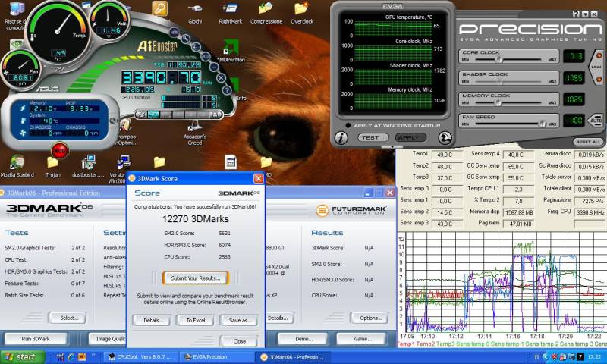This screenshot has height=364, width=607.
Task: Open the RightMark desktop icon
Action: tap(231, 13)
